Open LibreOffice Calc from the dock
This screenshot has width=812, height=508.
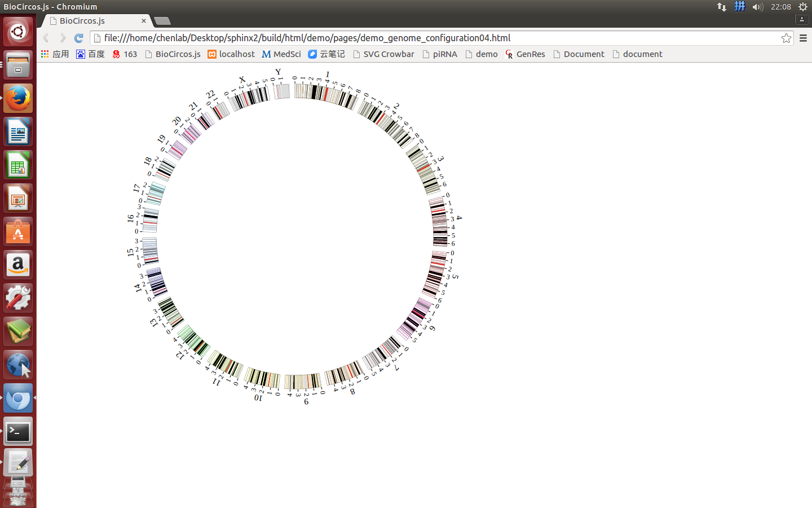[18, 165]
